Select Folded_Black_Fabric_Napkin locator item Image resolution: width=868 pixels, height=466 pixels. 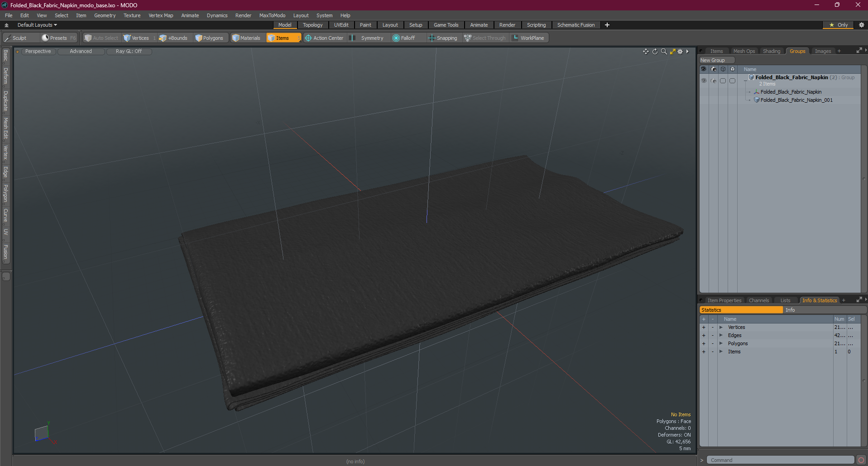pyautogui.click(x=791, y=92)
